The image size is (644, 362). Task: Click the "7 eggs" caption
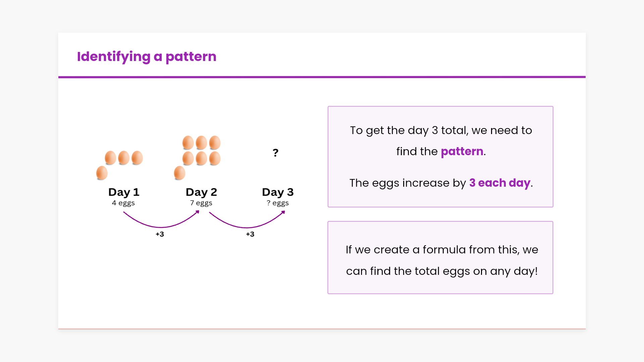click(201, 203)
